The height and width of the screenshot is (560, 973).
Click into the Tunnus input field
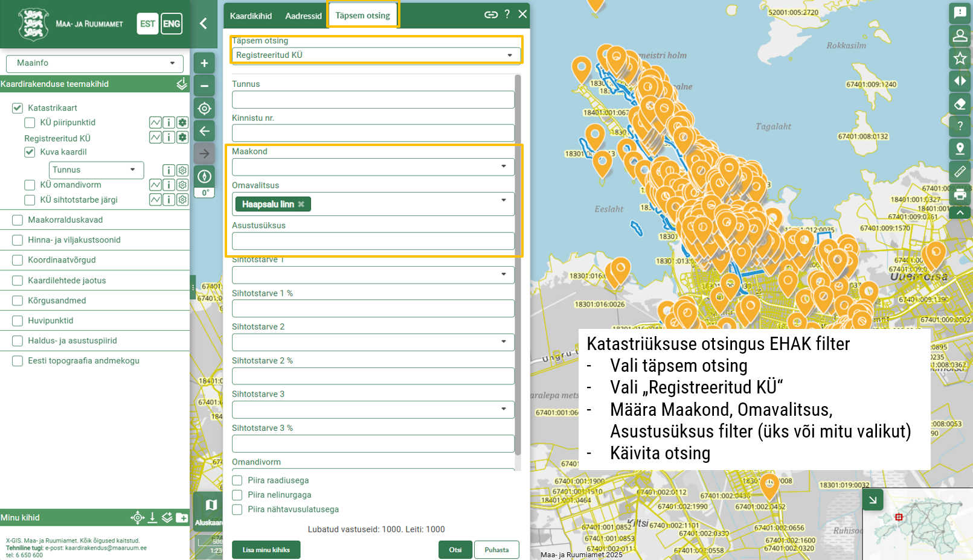point(373,100)
